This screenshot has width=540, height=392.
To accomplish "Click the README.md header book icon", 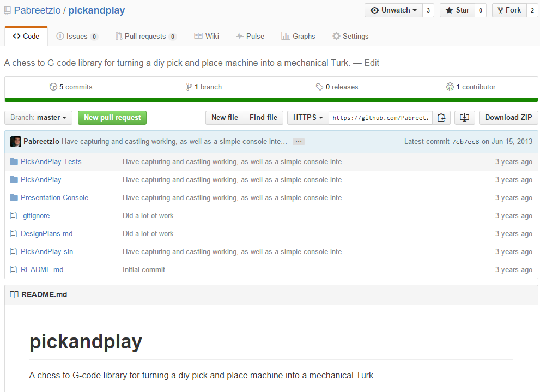I will 14,294.
